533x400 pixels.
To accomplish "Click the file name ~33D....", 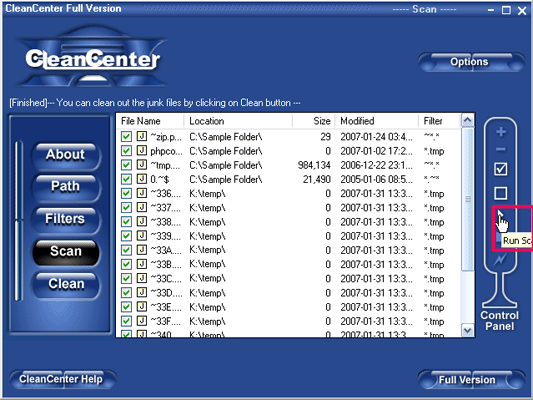I will (166, 293).
